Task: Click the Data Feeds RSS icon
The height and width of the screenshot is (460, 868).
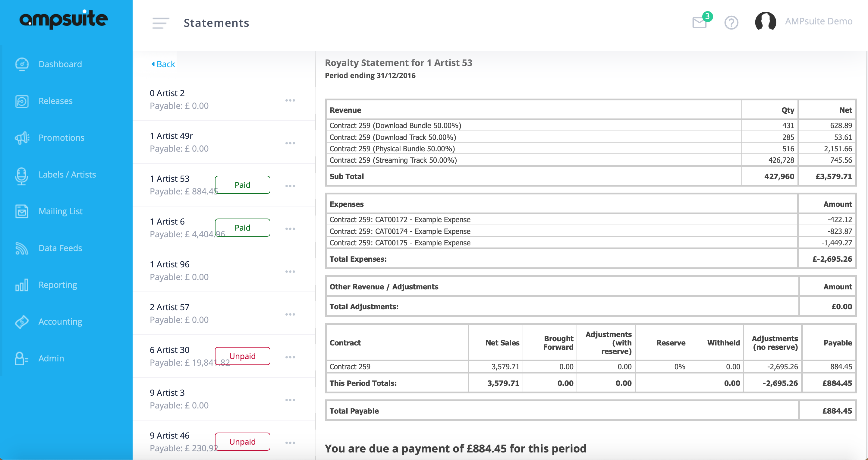Action: tap(22, 248)
